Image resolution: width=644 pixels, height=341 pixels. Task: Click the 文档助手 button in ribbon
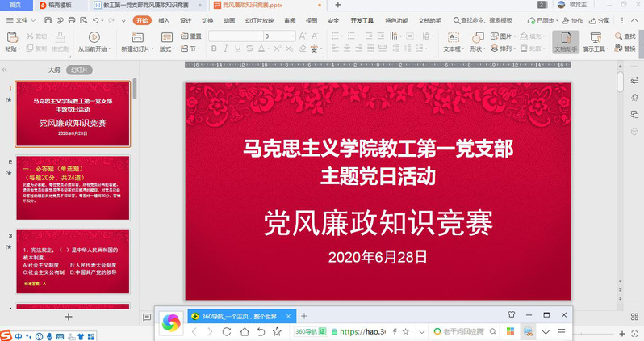[x=566, y=41]
